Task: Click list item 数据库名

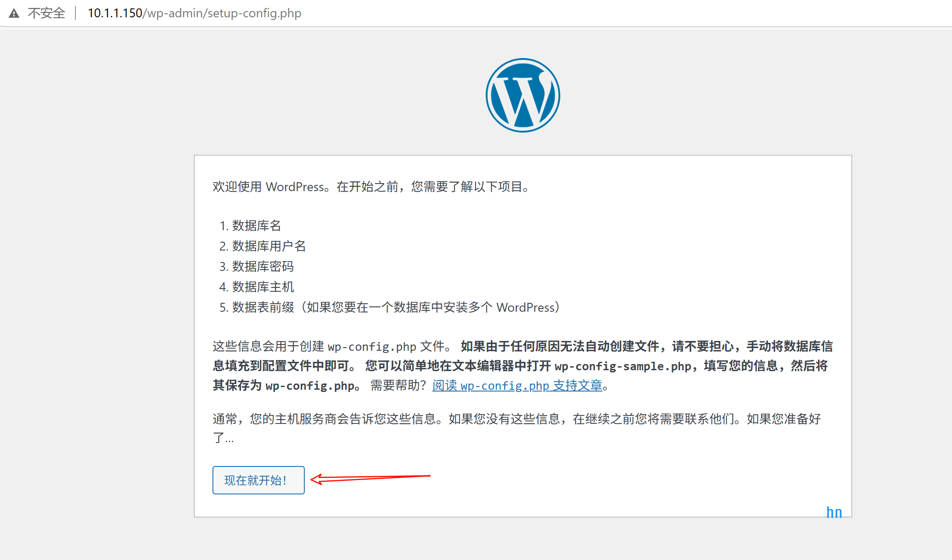Action: (x=256, y=226)
